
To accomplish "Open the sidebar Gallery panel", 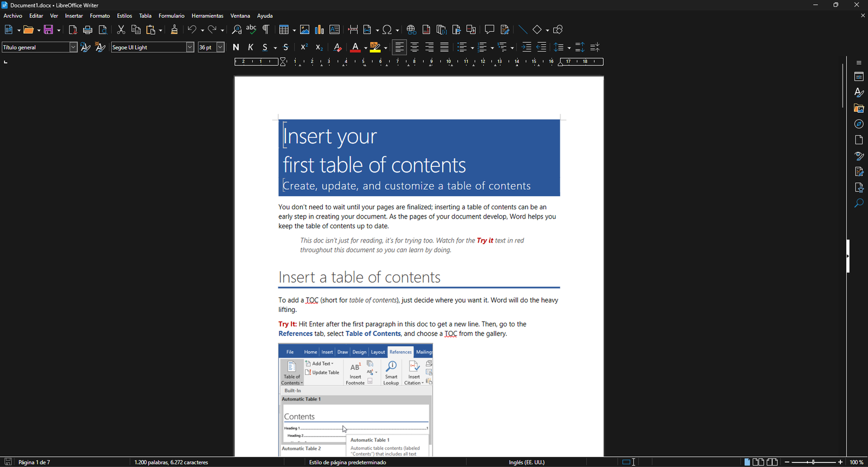I will click(859, 108).
